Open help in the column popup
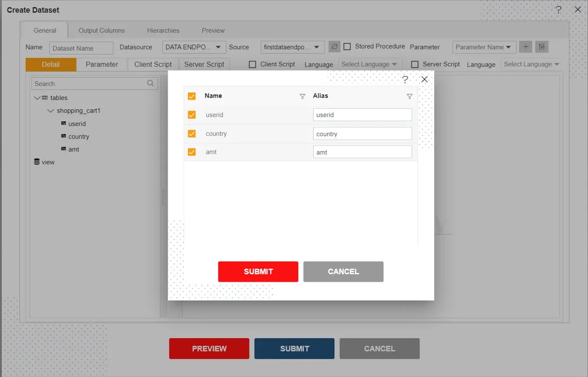Viewport: 588px width, 377px height. coord(405,79)
